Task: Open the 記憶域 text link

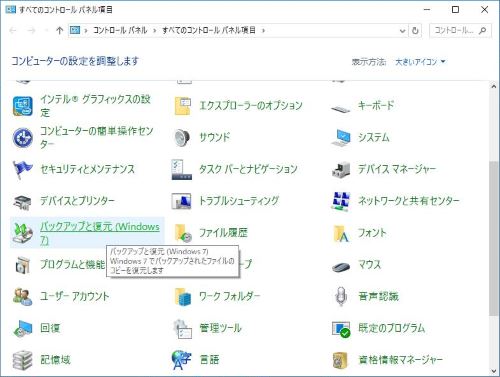Action: point(55,360)
